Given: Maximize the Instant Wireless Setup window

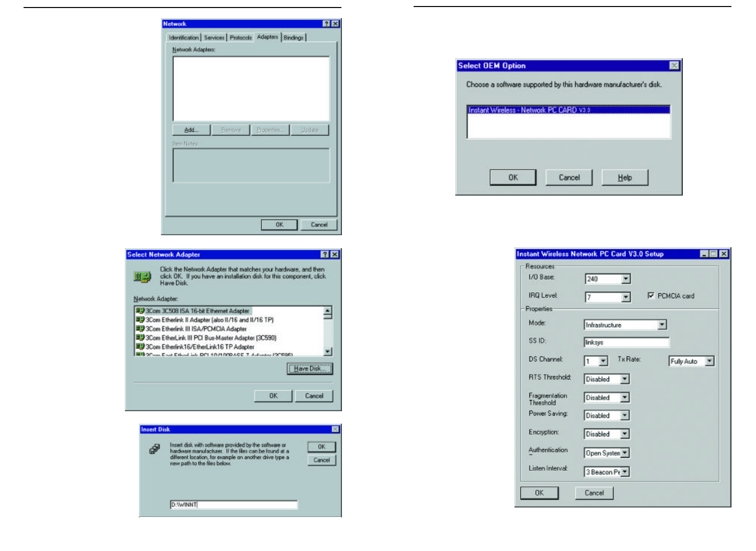Looking at the screenshot, I should pyautogui.click(x=714, y=254).
